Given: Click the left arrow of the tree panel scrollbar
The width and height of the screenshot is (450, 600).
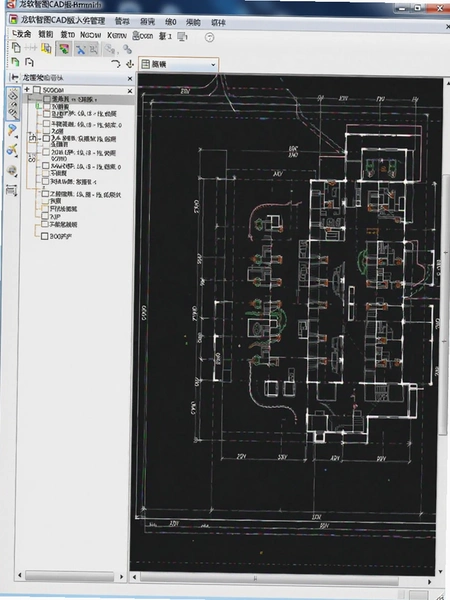Looking at the screenshot, I should (x=20, y=576).
